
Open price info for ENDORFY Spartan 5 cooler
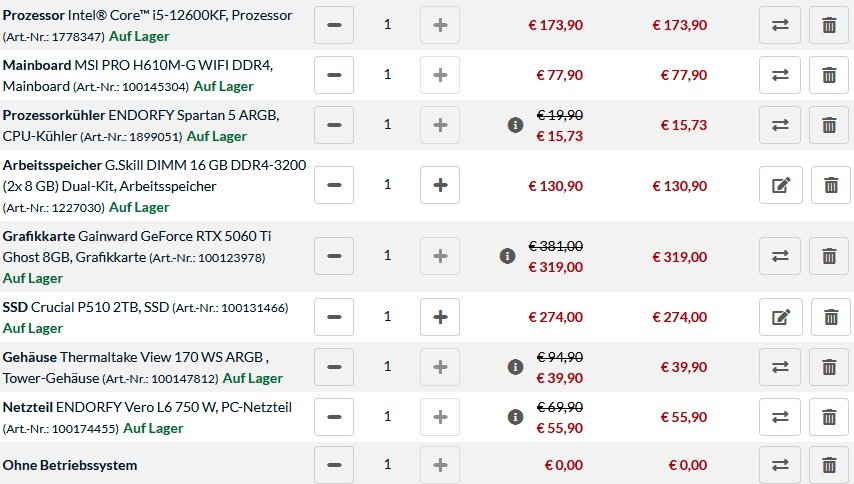(515, 125)
